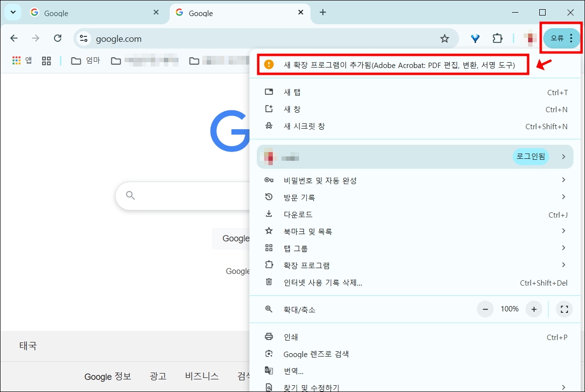Reload the current page
This screenshot has height=392, width=585.
pos(53,38)
